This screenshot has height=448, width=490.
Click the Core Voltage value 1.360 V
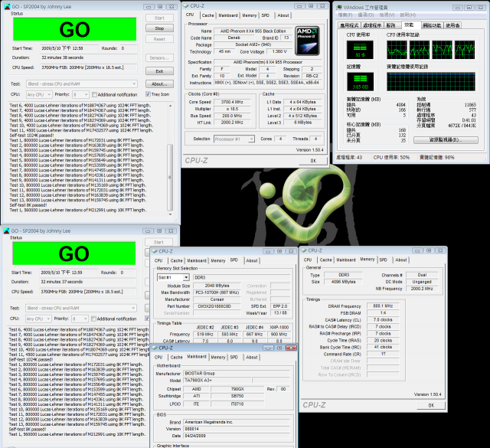click(x=279, y=51)
